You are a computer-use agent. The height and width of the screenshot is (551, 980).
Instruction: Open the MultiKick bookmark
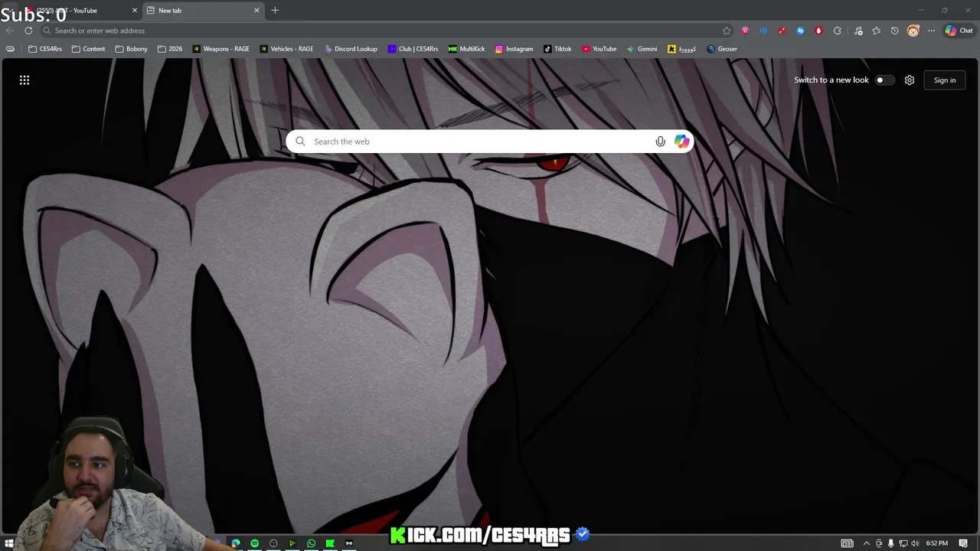[466, 49]
